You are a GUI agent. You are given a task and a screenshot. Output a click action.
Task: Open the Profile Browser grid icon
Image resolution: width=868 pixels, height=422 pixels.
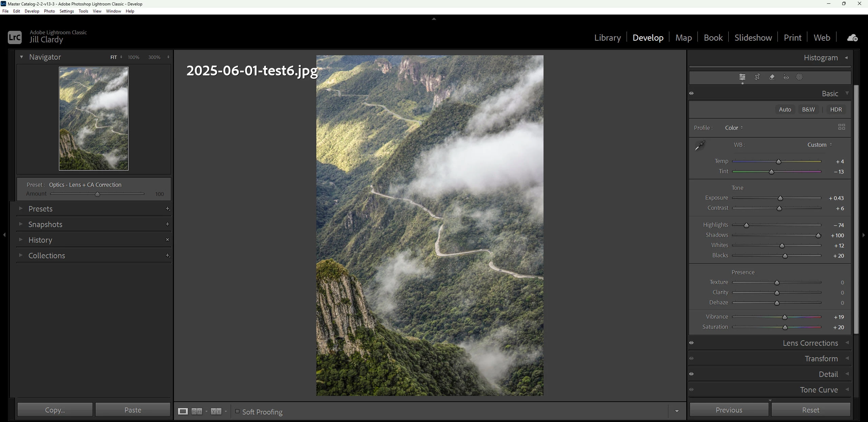click(x=842, y=127)
